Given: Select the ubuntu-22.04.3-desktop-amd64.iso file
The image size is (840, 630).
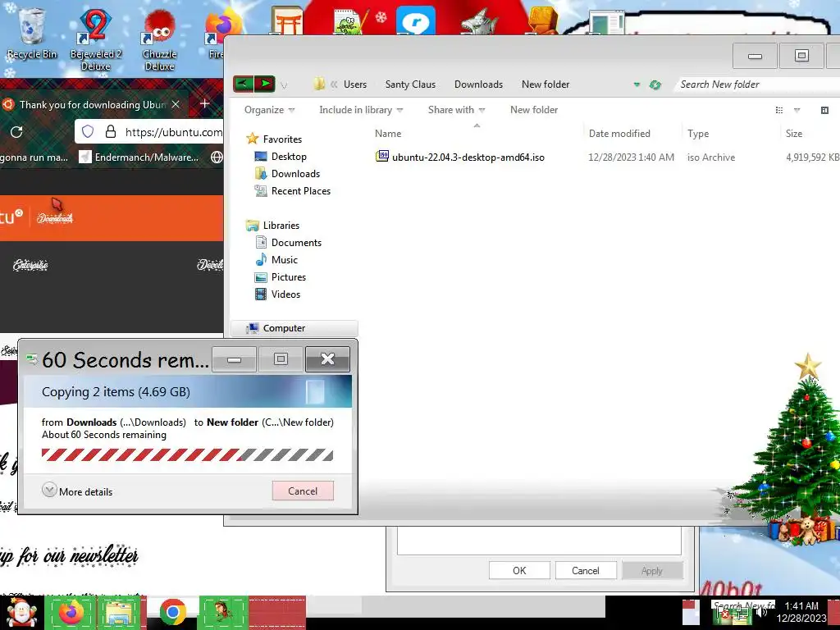Looking at the screenshot, I should [468, 157].
